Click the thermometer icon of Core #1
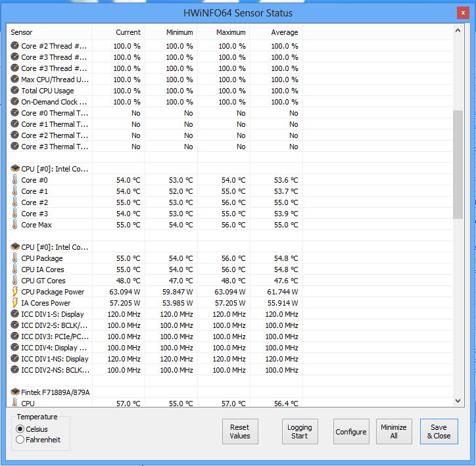 point(14,191)
